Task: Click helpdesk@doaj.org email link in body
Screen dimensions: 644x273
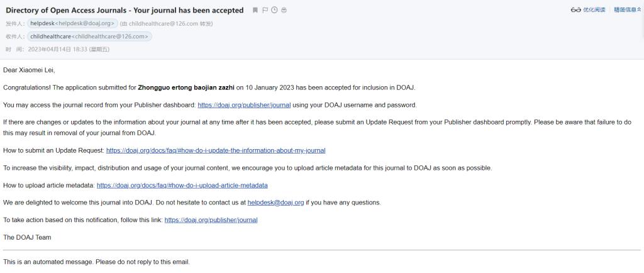Action: [275, 203]
